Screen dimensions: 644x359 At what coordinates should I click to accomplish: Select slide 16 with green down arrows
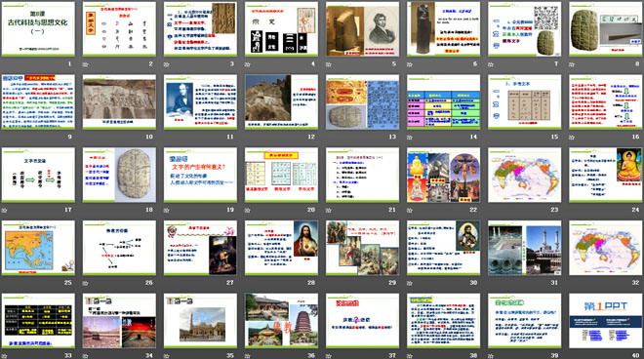click(605, 101)
